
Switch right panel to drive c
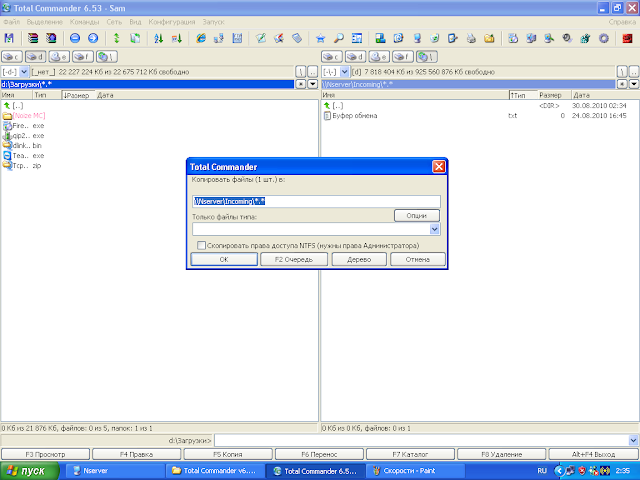[x=332, y=57]
